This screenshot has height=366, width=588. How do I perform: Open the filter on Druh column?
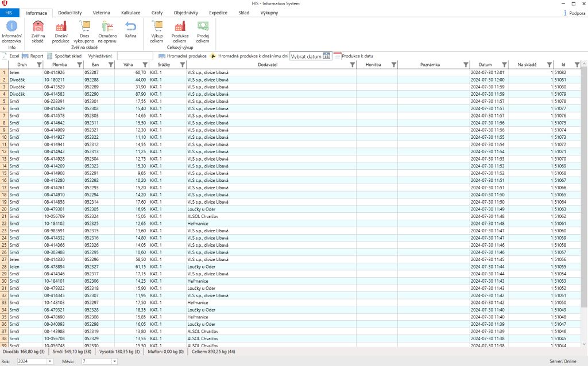coord(40,65)
